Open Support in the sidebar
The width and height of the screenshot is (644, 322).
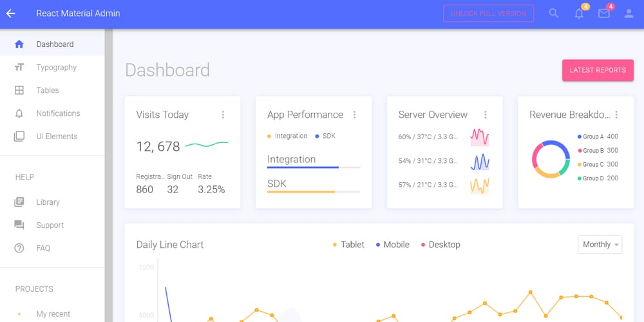pyautogui.click(x=52, y=225)
